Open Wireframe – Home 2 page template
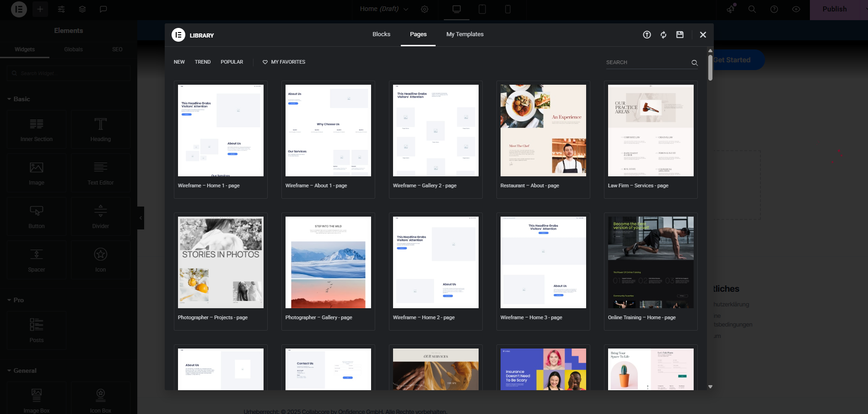 pos(436,272)
